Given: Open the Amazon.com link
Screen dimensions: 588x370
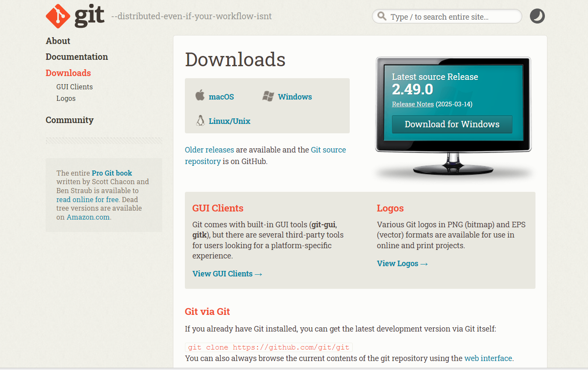Looking at the screenshot, I should pyautogui.click(x=88, y=217).
